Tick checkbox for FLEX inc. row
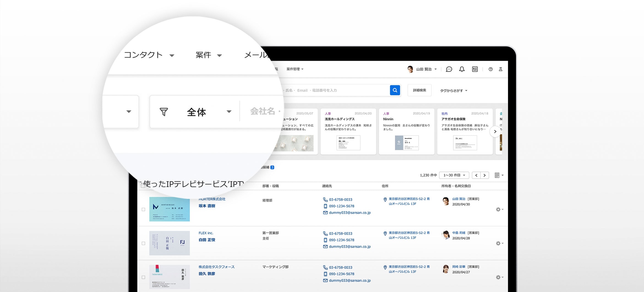644x292 pixels. tap(143, 243)
